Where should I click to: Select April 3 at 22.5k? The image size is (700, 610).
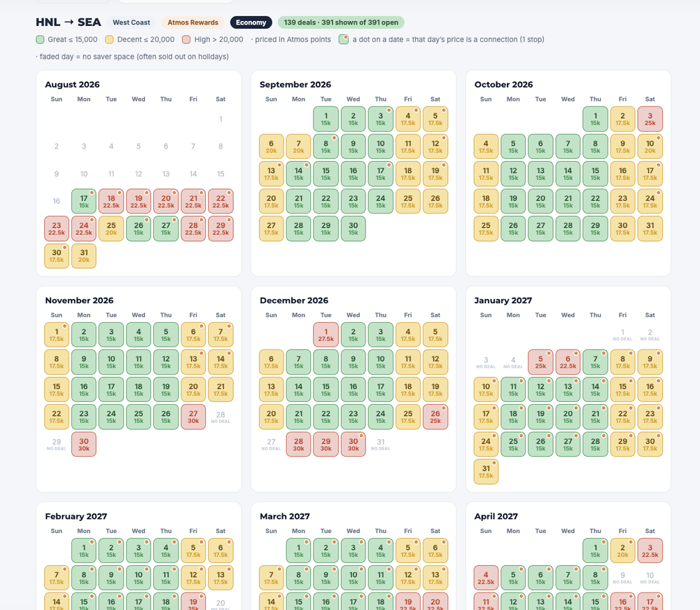[x=650, y=550]
